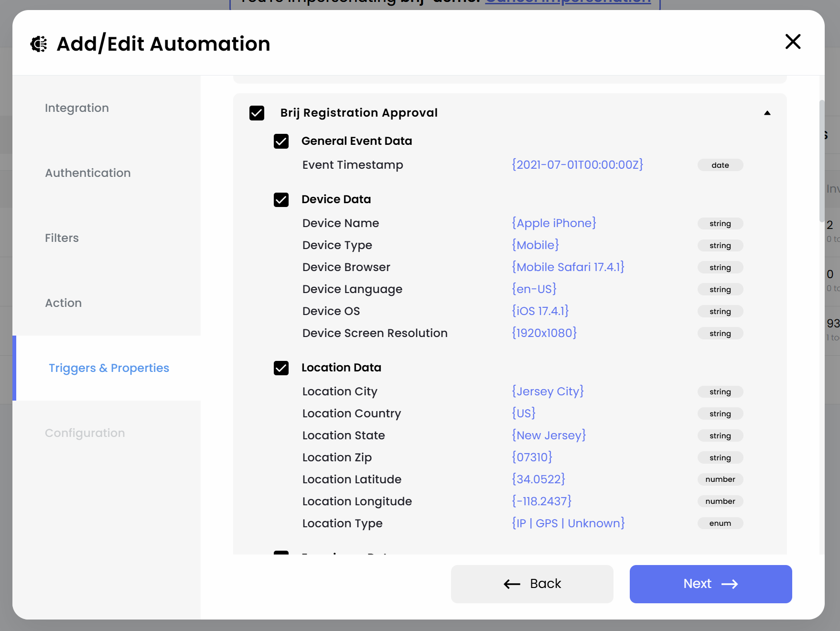Click {07310} zip value
840x631 pixels.
(x=532, y=457)
